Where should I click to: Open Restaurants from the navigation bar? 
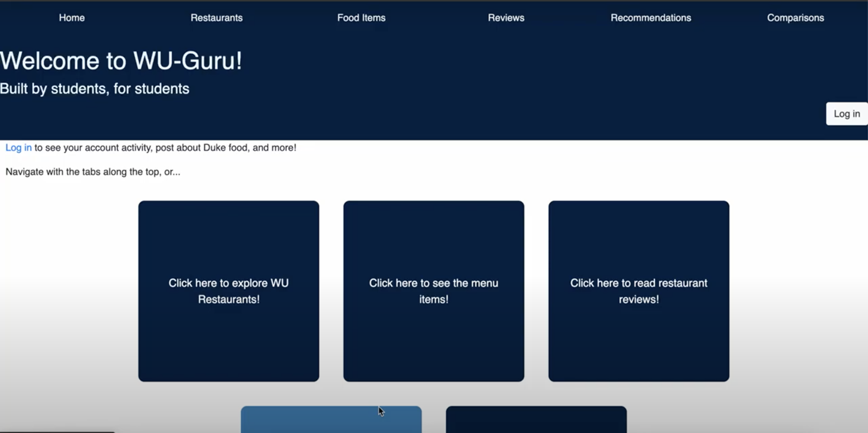[217, 17]
